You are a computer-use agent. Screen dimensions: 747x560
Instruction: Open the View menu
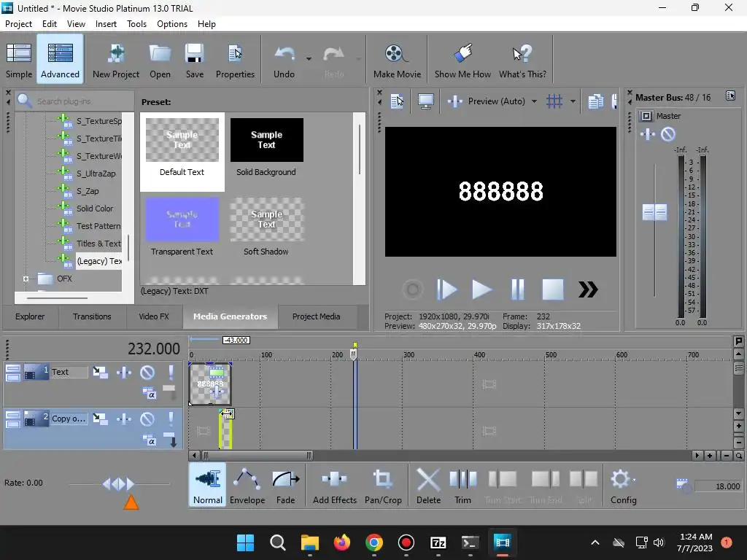pos(76,24)
